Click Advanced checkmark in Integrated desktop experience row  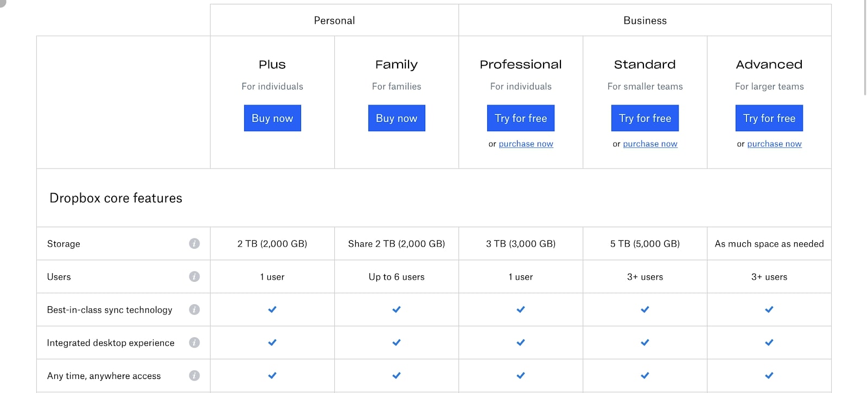(x=769, y=343)
